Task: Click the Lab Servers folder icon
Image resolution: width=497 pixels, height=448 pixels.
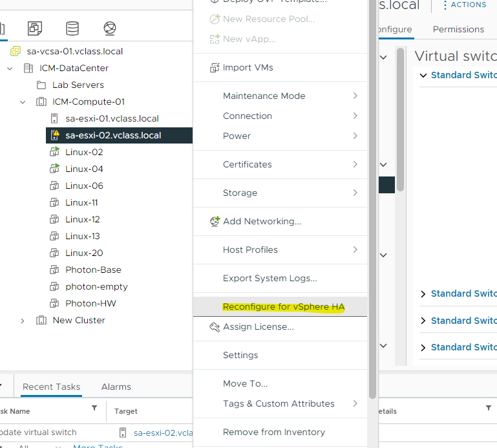Action: coord(41,85)
